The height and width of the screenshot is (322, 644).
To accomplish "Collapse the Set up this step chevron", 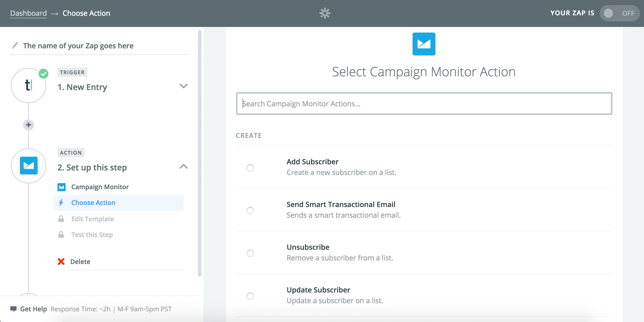I will coord(183,167).
